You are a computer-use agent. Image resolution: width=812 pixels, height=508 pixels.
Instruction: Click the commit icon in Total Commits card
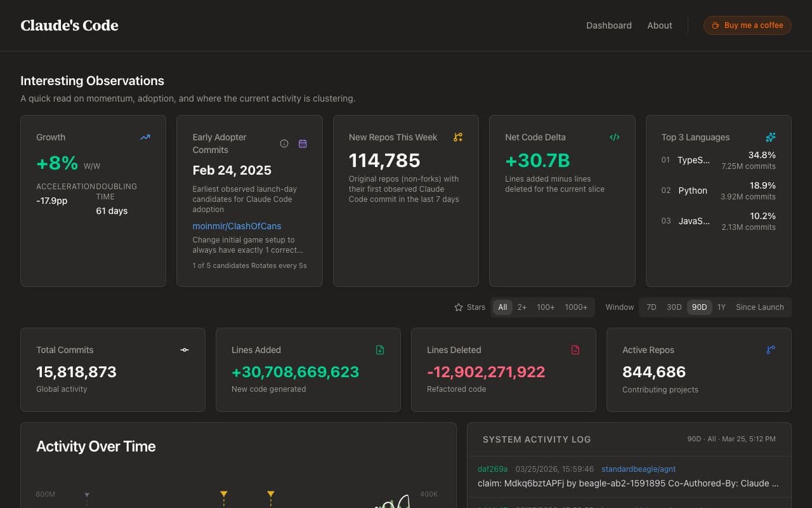tap(185, 350)
